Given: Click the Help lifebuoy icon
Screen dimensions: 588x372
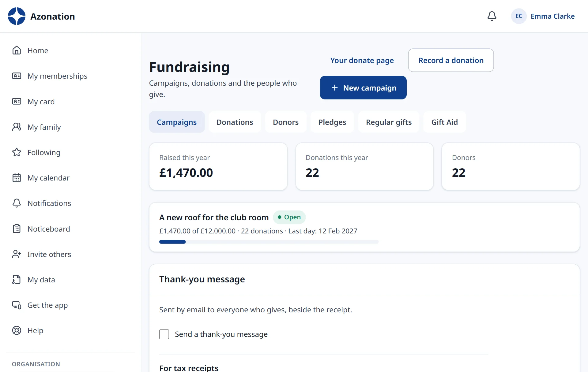Looking at the screenshot, I should point(17,330).
